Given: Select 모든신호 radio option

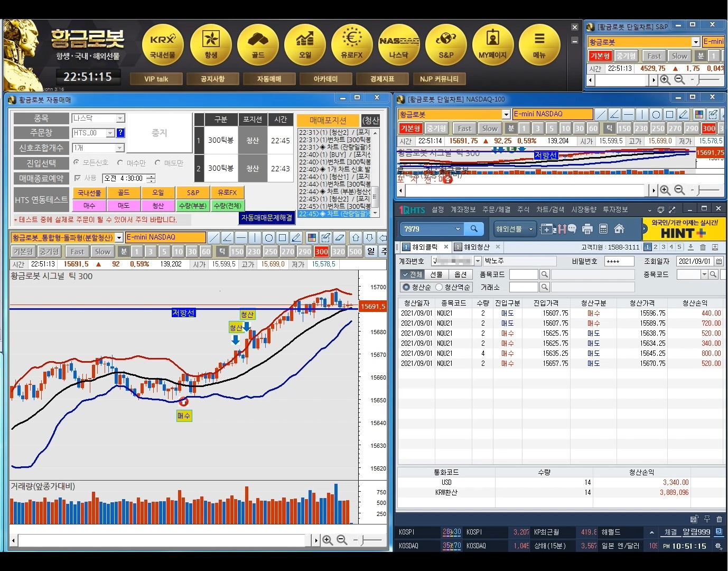Looking at the screenshot, I should click(x=76, y=163).
